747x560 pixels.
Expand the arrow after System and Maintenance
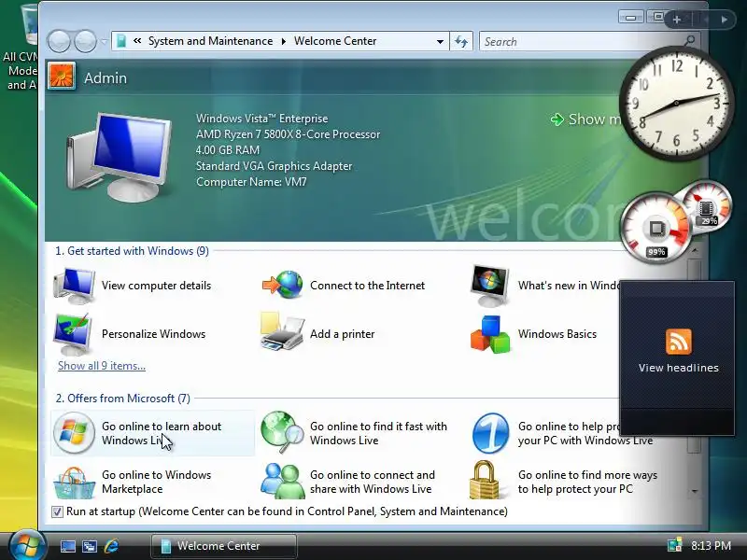point(284,41)
